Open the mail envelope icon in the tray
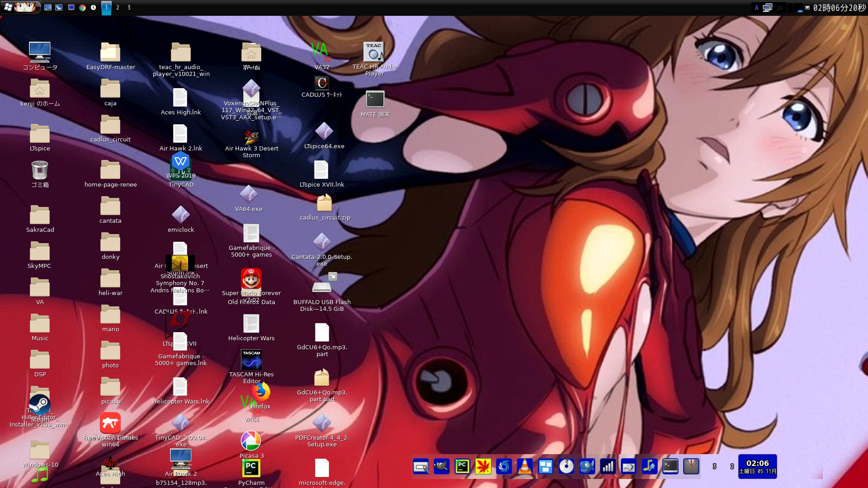Image resolution: width=868 pixels, height=488 pixels. (807, 7)
